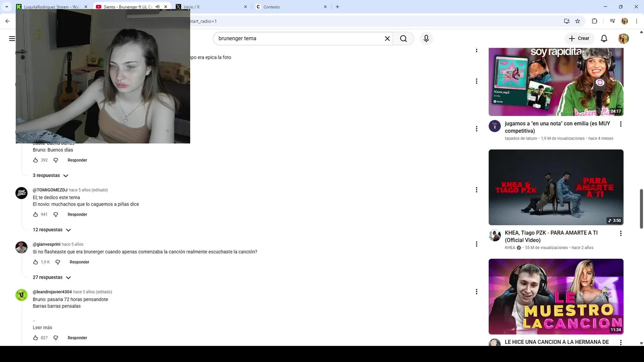Open the KHEA channel avatar
The image size is (644, 362).
tap(495, 235)
